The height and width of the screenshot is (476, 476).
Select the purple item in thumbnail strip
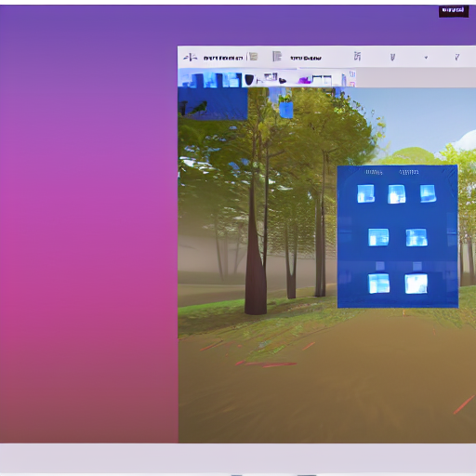(305, 81)
